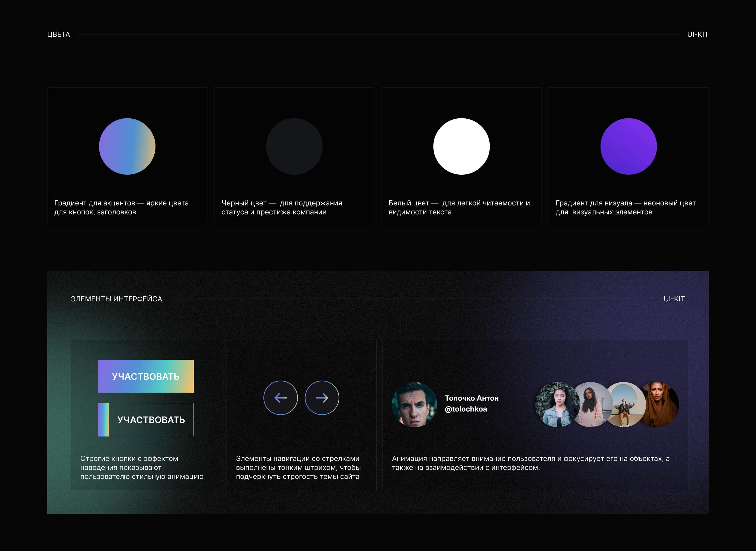
Task: Click the ЭЛЕМЕНТЫ ИНТЕРФЕЙСА section heading
Action: pos(116,299)
